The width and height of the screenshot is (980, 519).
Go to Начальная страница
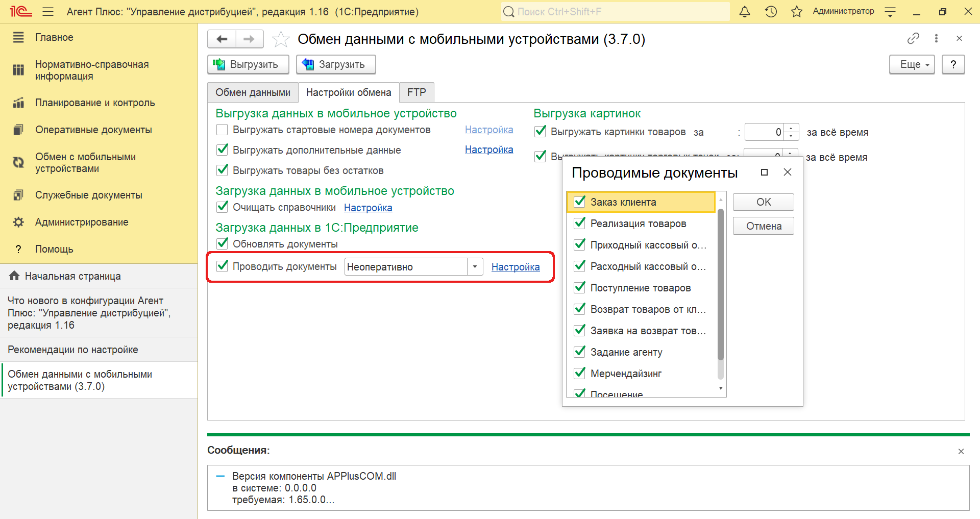(x=99, y=276)
